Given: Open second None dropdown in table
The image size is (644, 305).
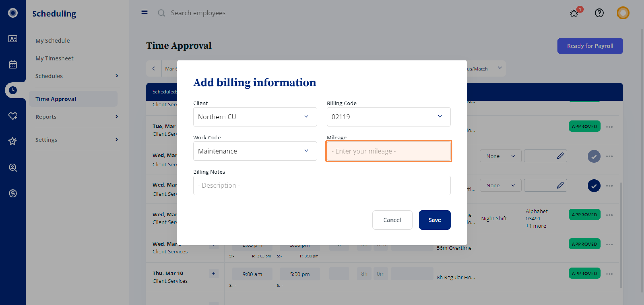Looking at the screenshot, I should (501, 185).
